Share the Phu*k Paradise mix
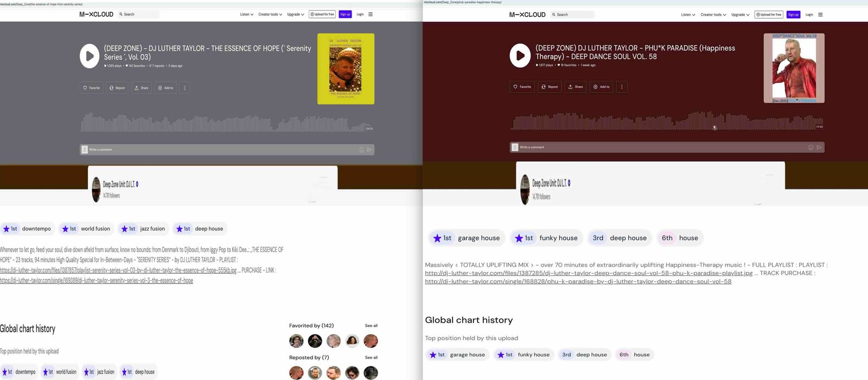The height and width of the screenshot is (380, 868). tap(575, 87)
